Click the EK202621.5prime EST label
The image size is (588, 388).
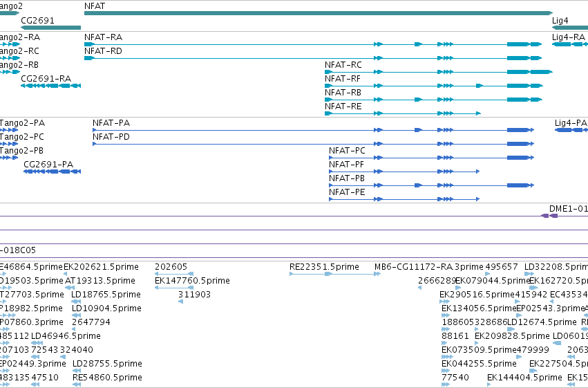[102, 267]
